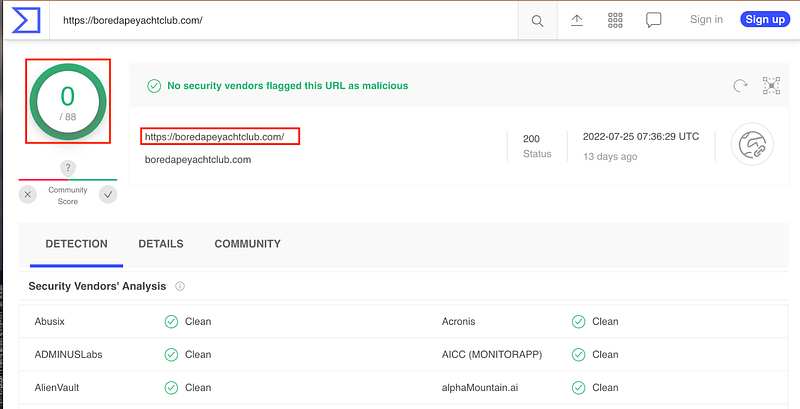
Task: Click the alphaMountain.ai vendor name
Action: [480, 388]
